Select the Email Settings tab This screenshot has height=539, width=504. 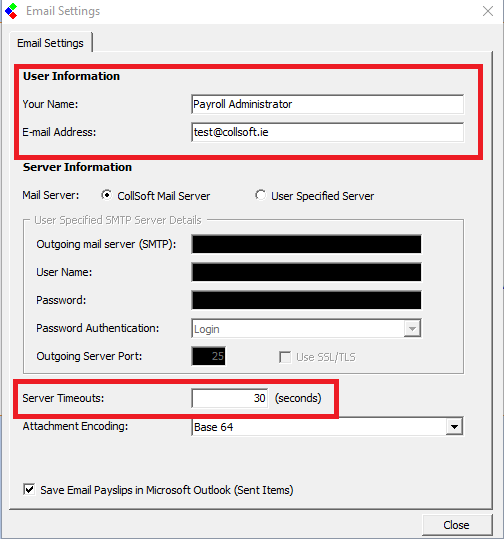[51, 43]
